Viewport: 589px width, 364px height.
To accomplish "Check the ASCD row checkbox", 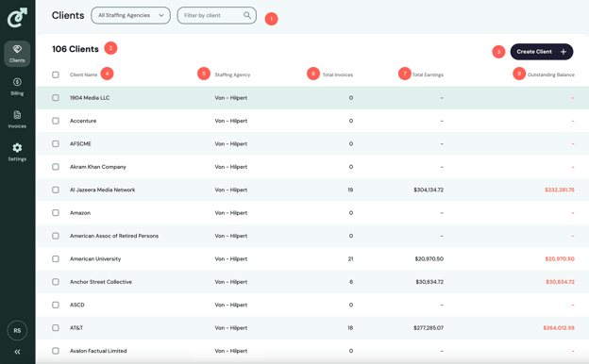I will tap(56, 305).
